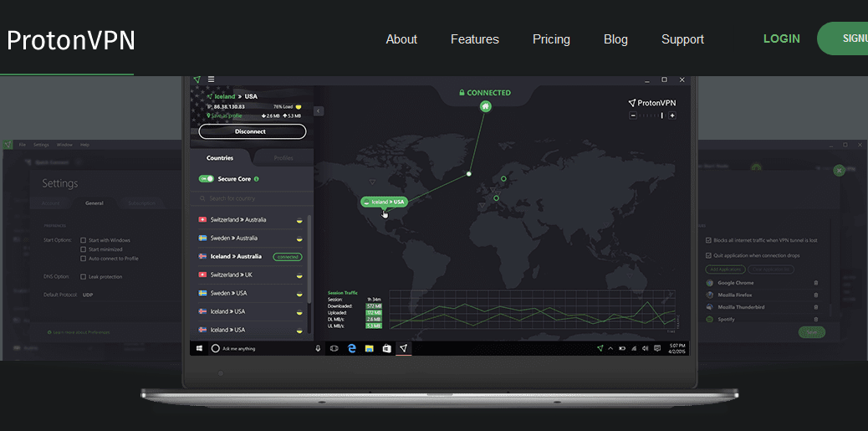Click zoom out minus button on map
The width and height of the screenshot is (868, 431).
[633, 115]
